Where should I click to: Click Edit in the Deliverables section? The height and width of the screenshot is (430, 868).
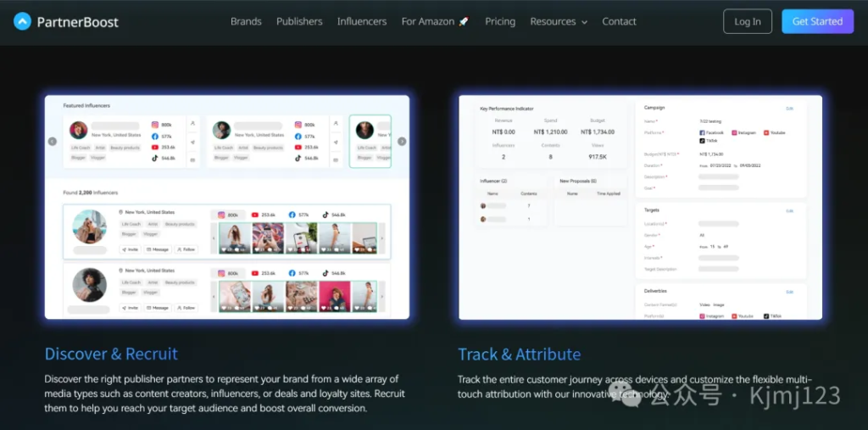coord(789,292)
